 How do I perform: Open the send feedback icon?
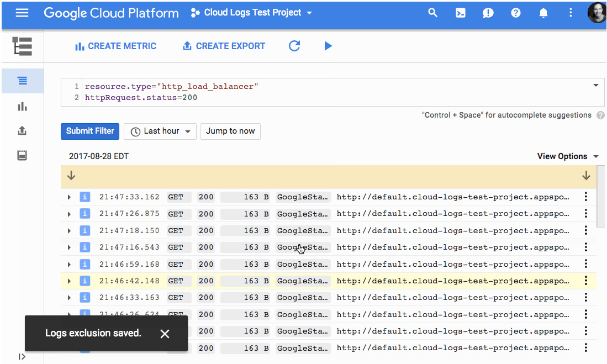pyautogui.click(x=488, y=13)
